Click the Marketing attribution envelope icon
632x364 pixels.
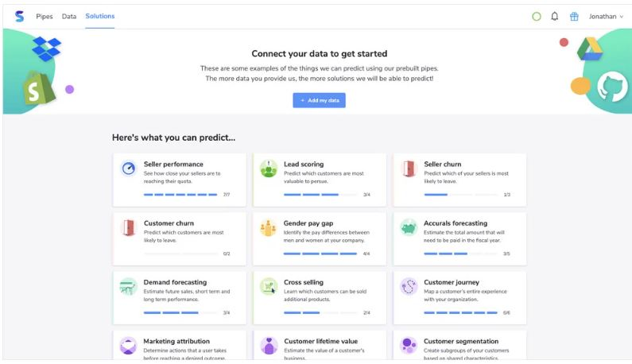point(128,346)
